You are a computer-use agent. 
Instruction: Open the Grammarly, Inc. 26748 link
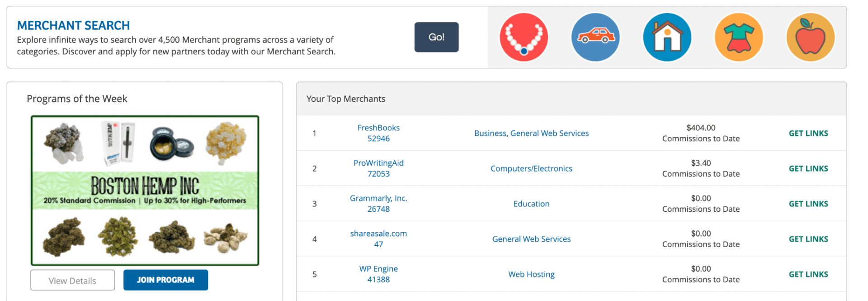pos(378,204)
